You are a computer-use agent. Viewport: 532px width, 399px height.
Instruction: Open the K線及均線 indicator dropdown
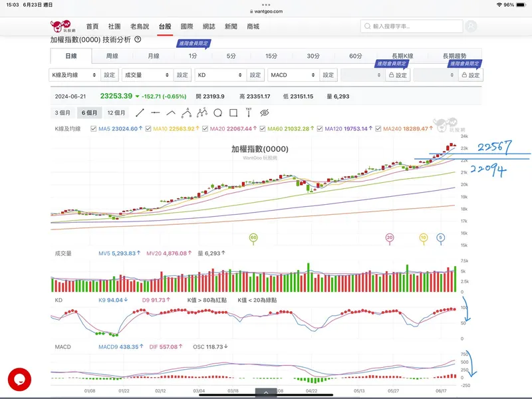click(x=74, y=75)
